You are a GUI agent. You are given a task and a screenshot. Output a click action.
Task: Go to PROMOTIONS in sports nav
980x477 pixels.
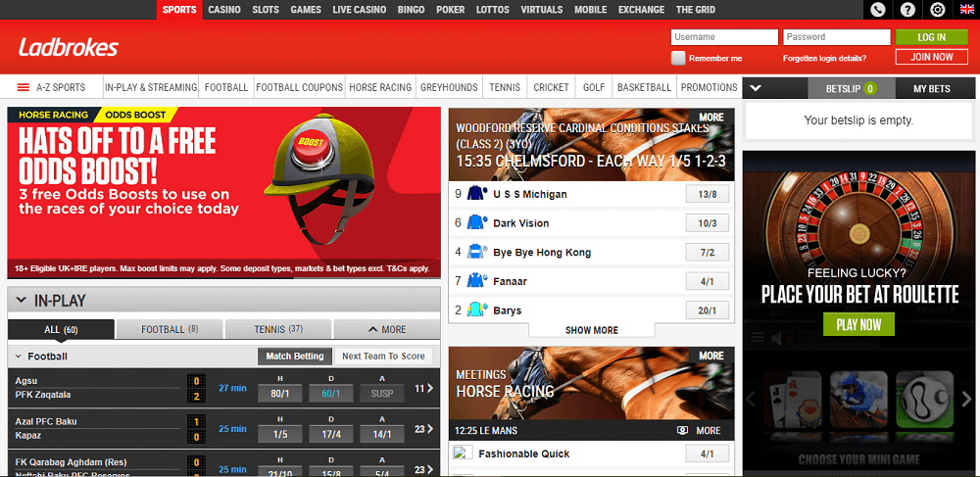(x=709, y=87)
